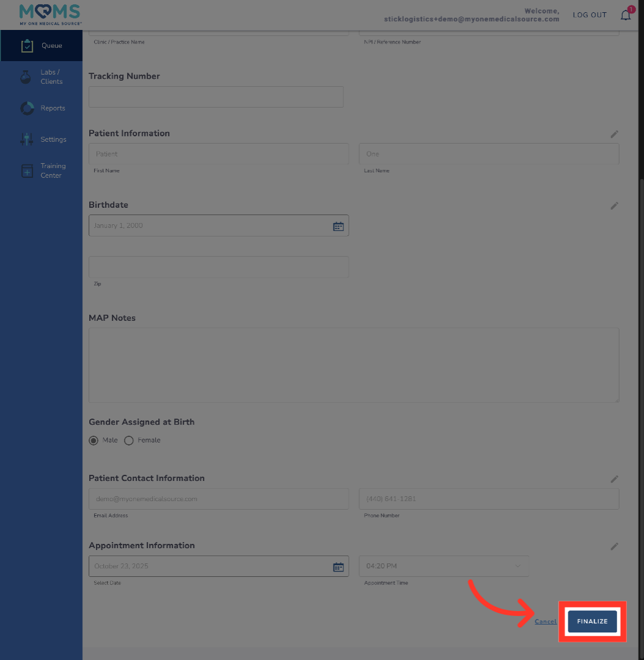Edit Patient Contact Information pencil icon
Viewport: 644px width, 660px height.
614,479
